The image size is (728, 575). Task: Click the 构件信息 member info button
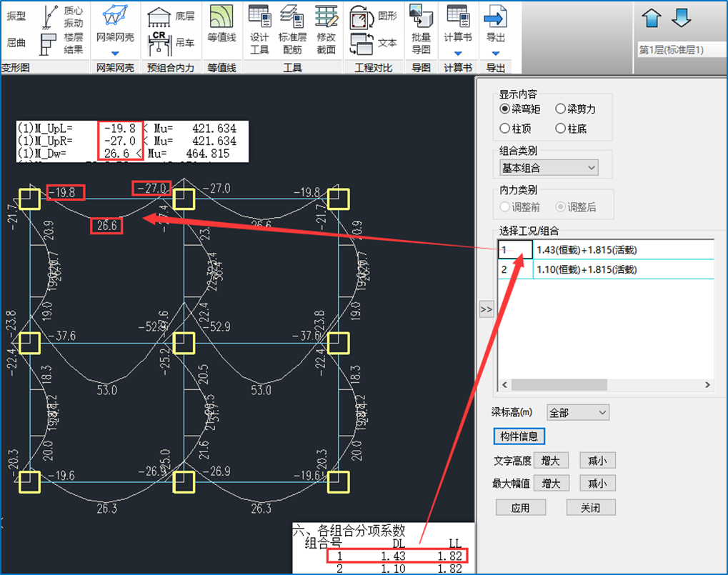pyautogui.click(x=519, y=436)
